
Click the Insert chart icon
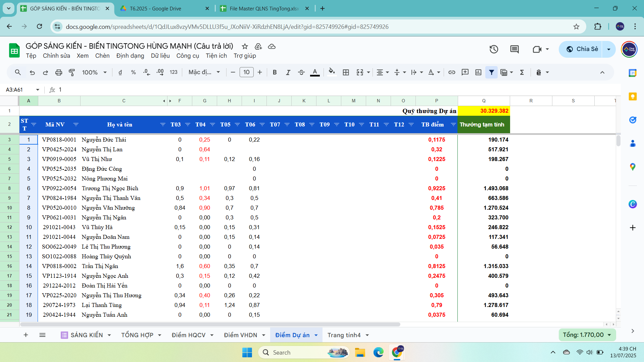click(478, 72)
